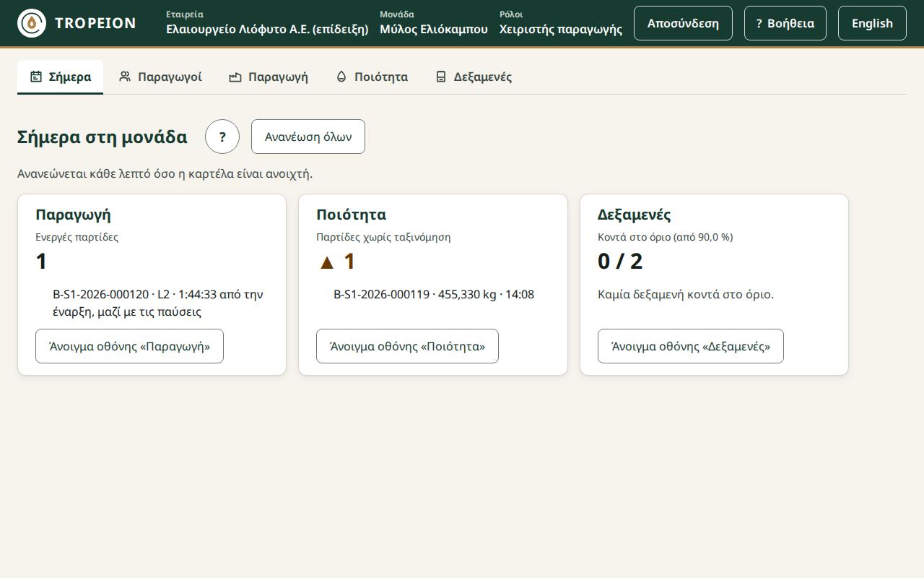This screenshot has height=578, width=924.
Task: Click the TROPEION brand name
Action: pyautogui.click(x=95, y=23)
